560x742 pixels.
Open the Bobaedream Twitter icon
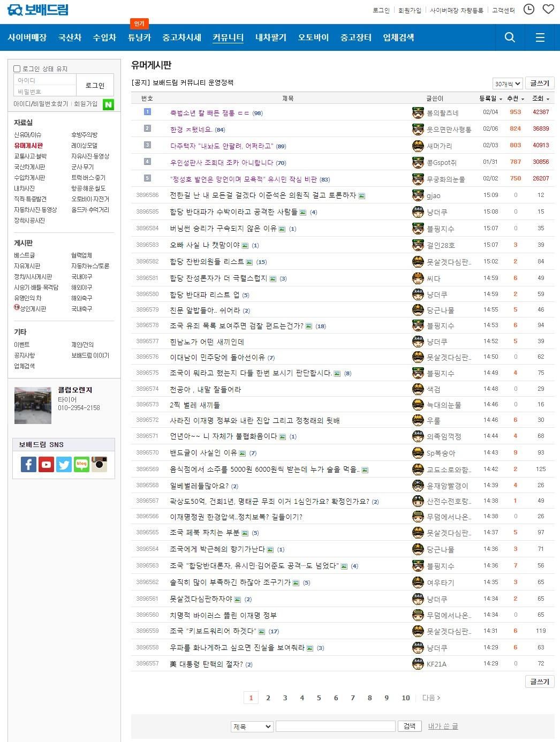click(64, 464)
